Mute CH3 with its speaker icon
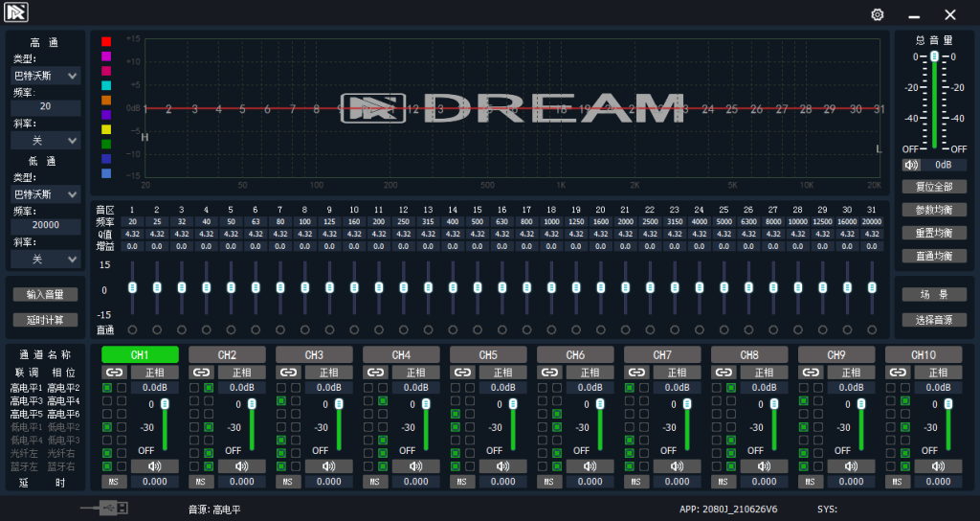 tap(329, 466)
